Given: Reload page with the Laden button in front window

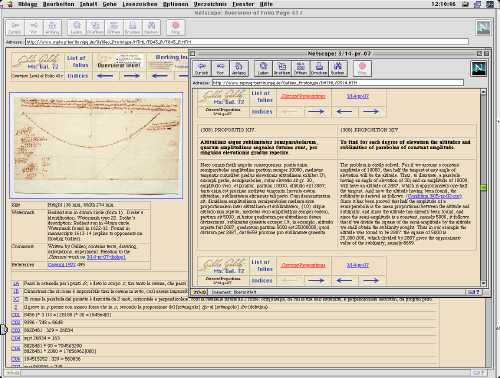Looking at the screenshot, I should click(263, 68).
